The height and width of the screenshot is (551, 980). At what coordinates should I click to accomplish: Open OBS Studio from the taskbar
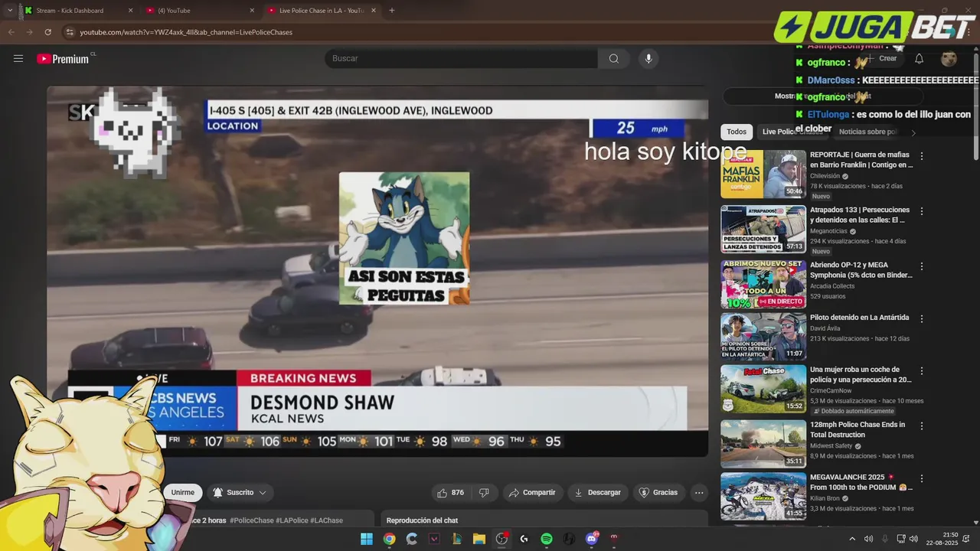501,539
